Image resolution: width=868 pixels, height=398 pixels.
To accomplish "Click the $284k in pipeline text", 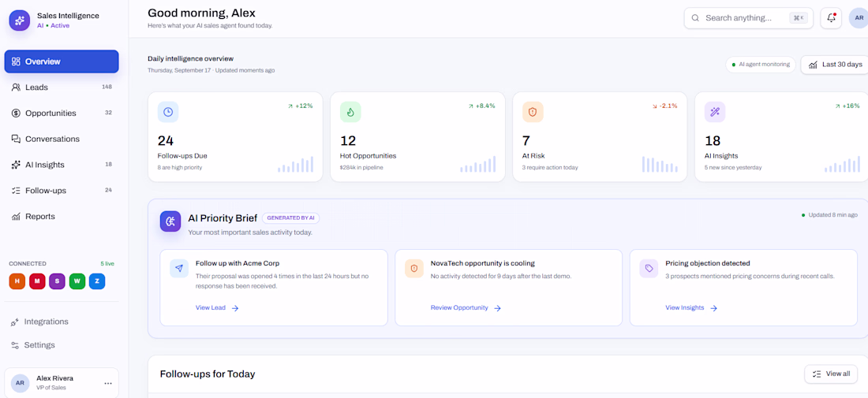I will (361, 168).
